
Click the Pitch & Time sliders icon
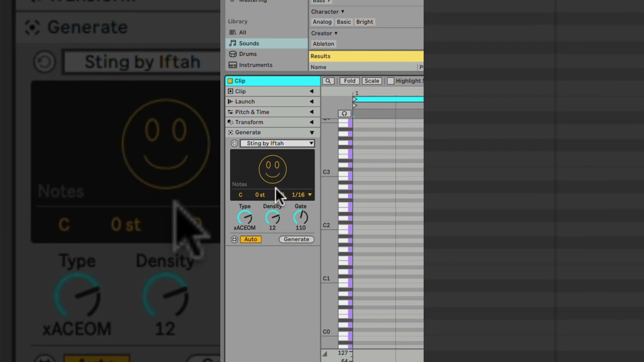(x=230, y=112)
